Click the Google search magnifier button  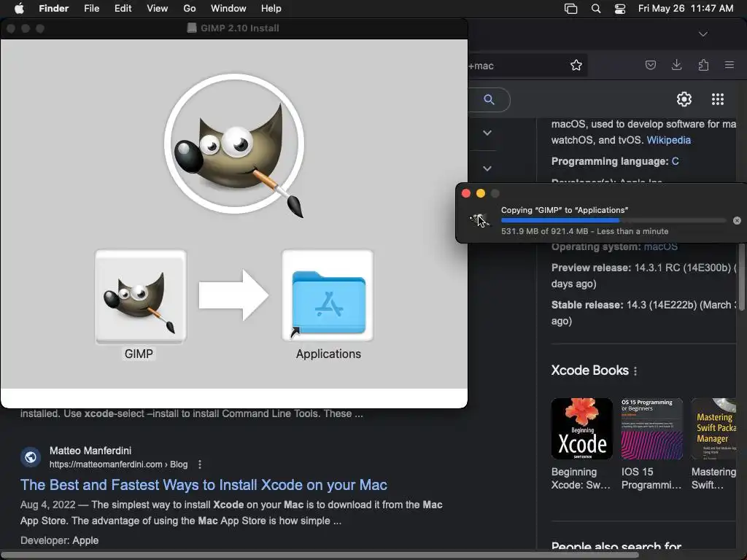[489, 99]
